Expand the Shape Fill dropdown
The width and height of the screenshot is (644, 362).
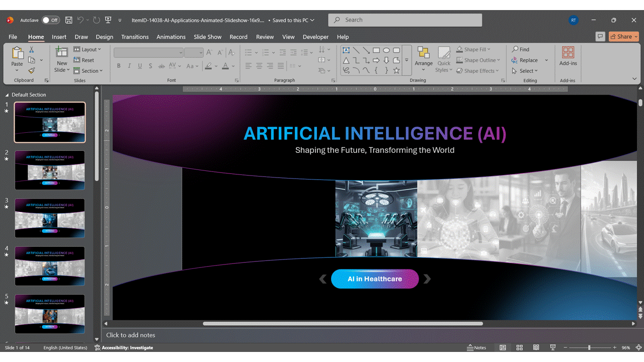pyautogui.click(x=473, y=49)
